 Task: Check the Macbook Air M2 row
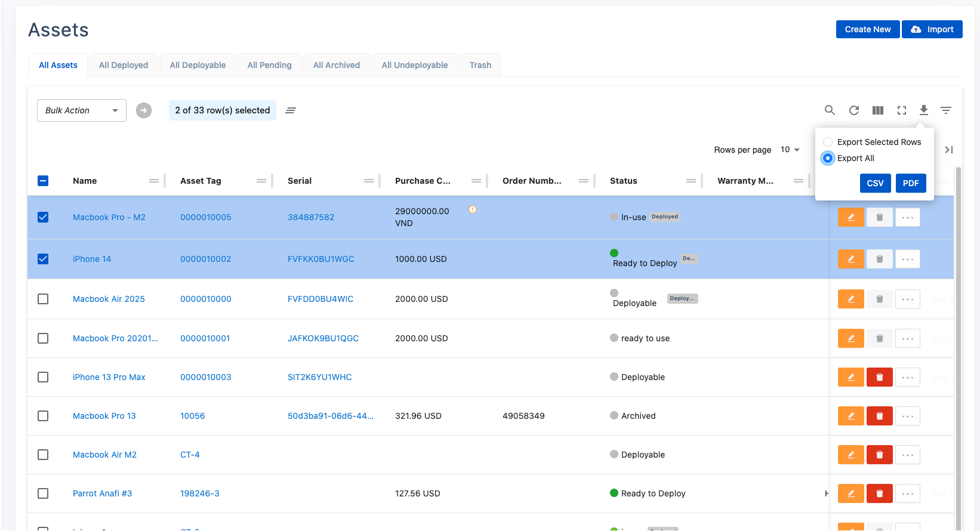point(43,455)
